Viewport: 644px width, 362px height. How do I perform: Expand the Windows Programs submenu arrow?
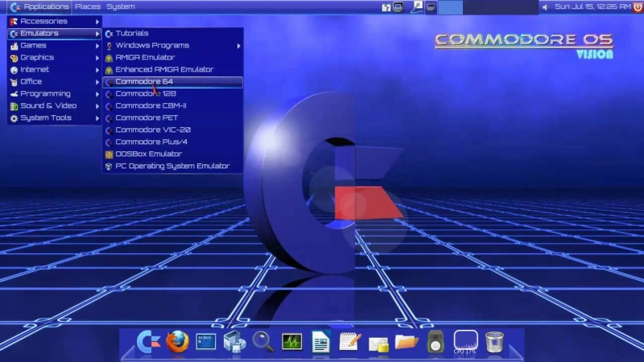238,46
